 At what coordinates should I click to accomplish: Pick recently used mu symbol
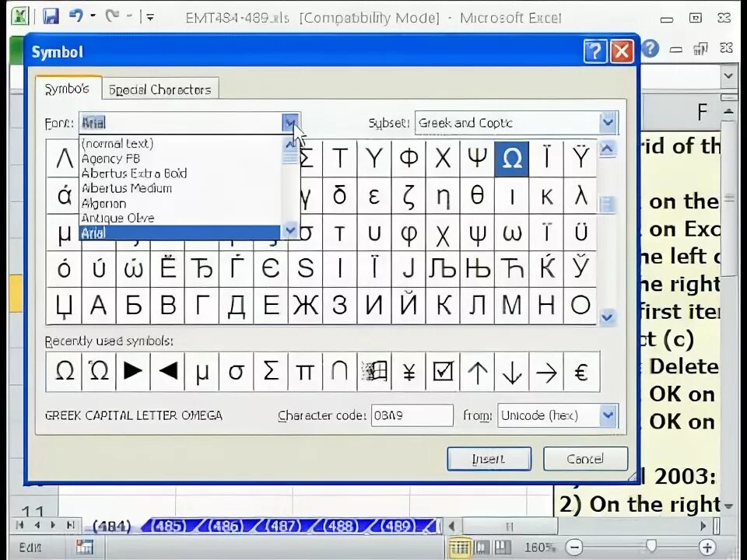202,372
